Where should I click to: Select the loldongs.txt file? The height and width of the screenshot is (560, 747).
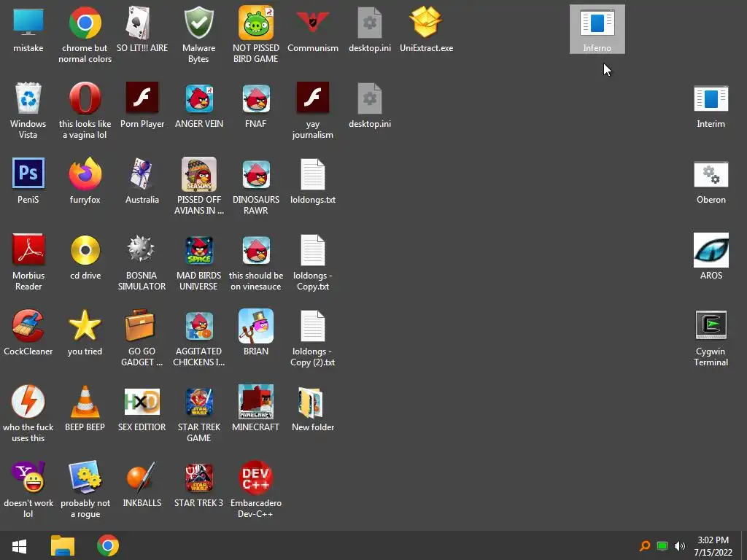(x=312, y=174)
